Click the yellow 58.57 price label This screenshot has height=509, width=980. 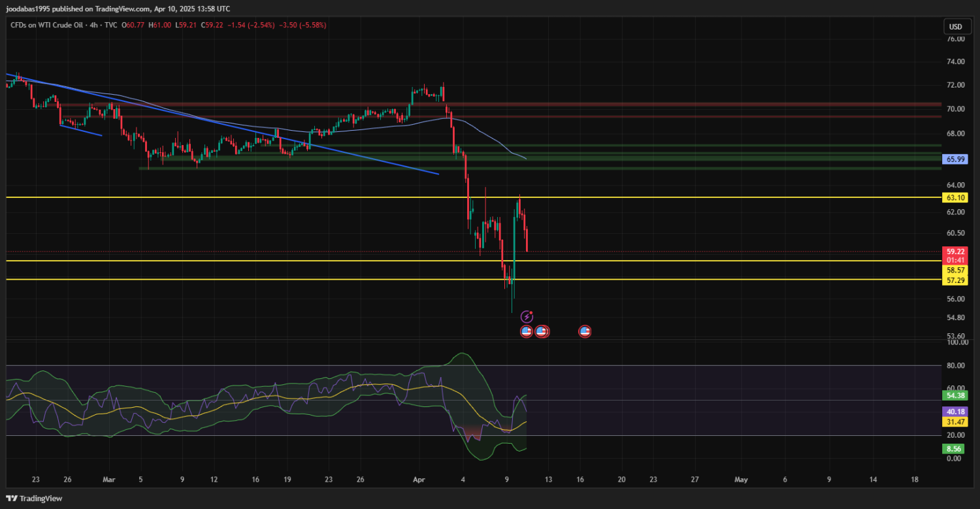click(x=955, y=270)
